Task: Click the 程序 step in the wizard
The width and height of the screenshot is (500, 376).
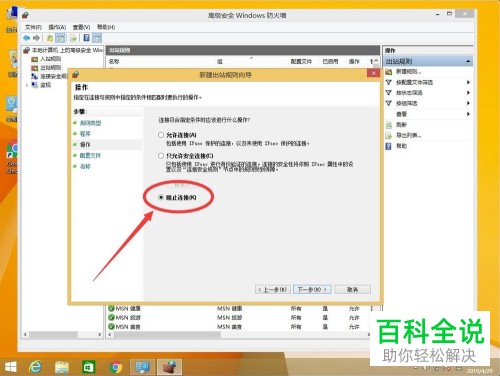Action: coord(85,134)
